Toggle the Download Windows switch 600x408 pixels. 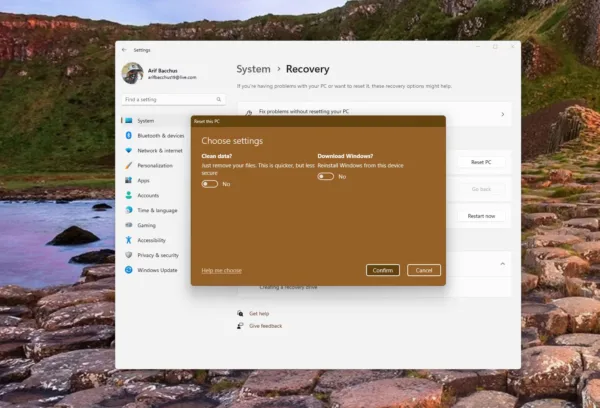(x=326, y=176)
